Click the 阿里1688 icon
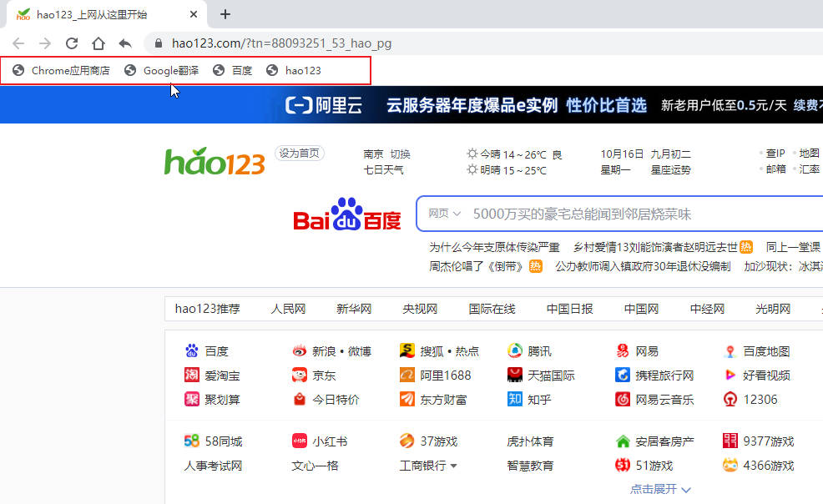 coord(406,375)
